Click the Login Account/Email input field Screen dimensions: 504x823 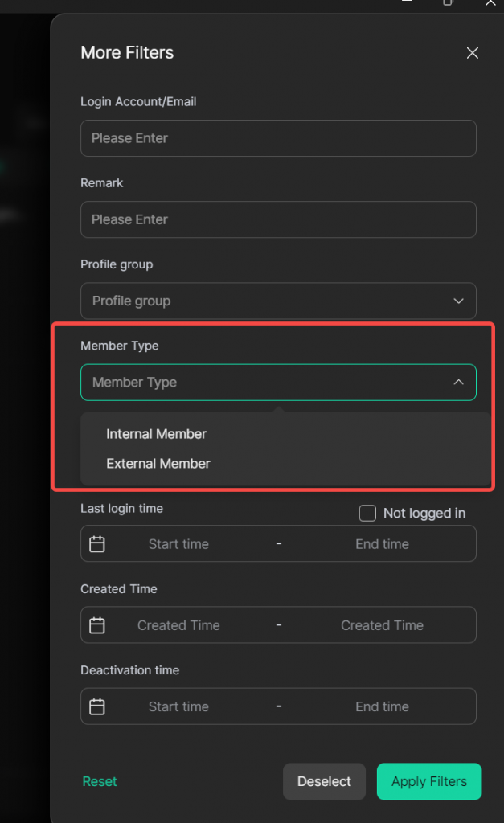coord(278,138)
